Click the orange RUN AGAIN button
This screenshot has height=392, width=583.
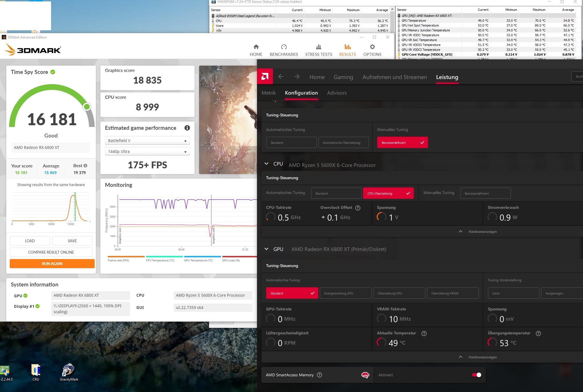pos(52,263)
